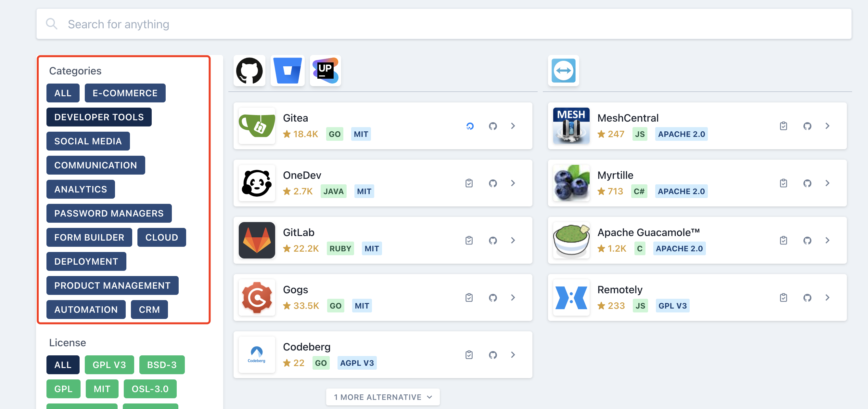Expand GitLab details chevron
The height and width of the screenshot is (409, 868).
[x=513, y=240]
